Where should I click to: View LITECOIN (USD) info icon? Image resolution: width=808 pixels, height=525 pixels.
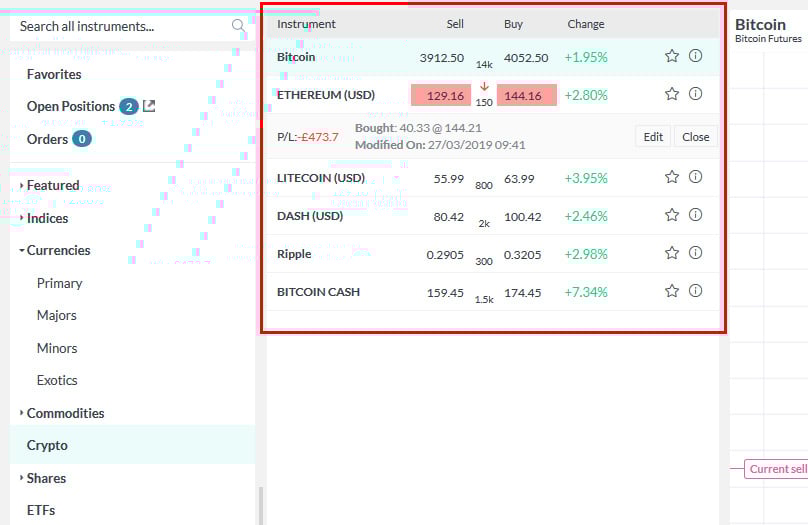point(695,177)
